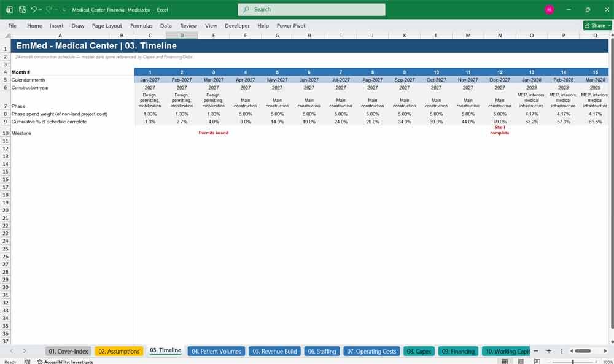The height and width of the screenshot is (364, 614).
Task: Select column A header
Action: [x=60, y=35]
